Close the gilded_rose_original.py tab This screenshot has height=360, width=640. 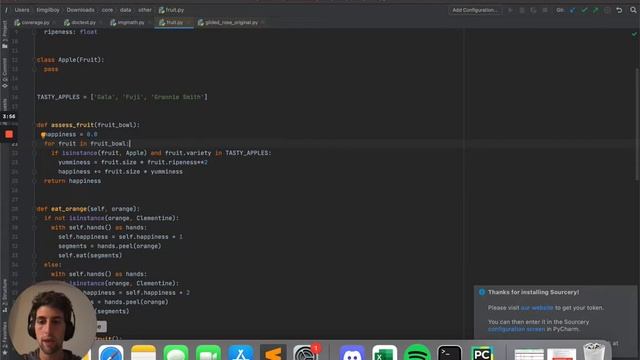coord(262,22)
